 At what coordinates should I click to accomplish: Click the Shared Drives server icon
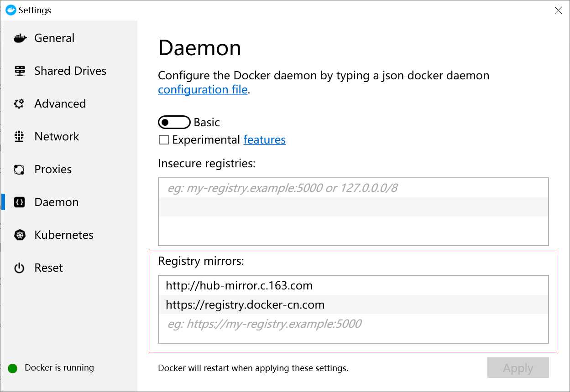(x=20, y=71)
